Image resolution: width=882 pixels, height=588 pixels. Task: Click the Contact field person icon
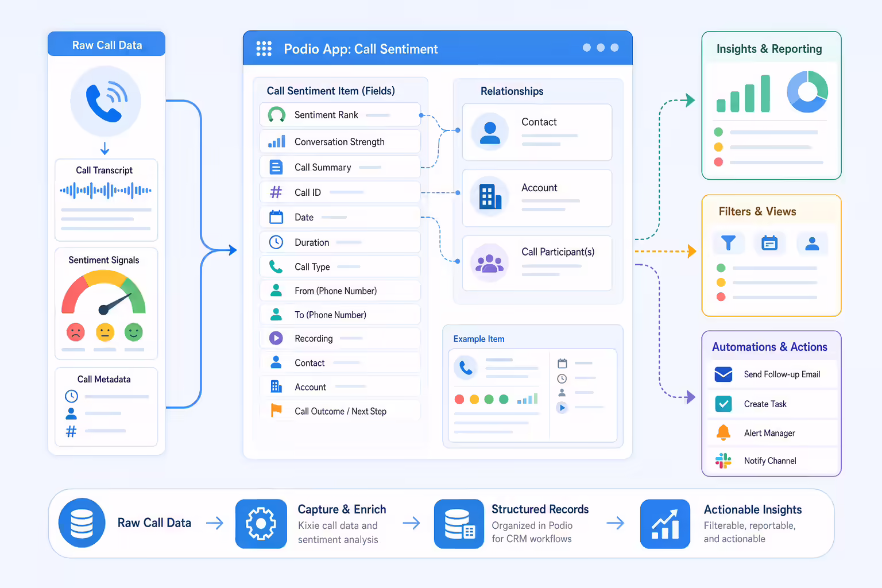click(276, 362)
